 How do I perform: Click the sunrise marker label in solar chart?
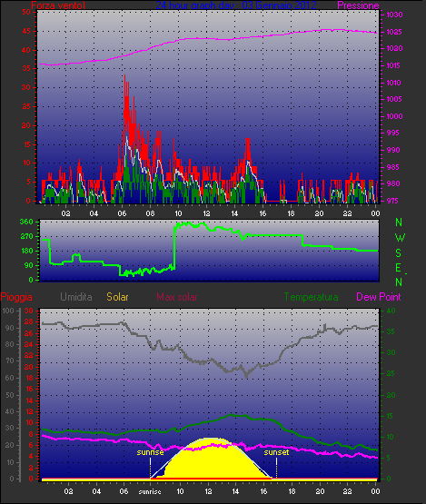(150, 452)
